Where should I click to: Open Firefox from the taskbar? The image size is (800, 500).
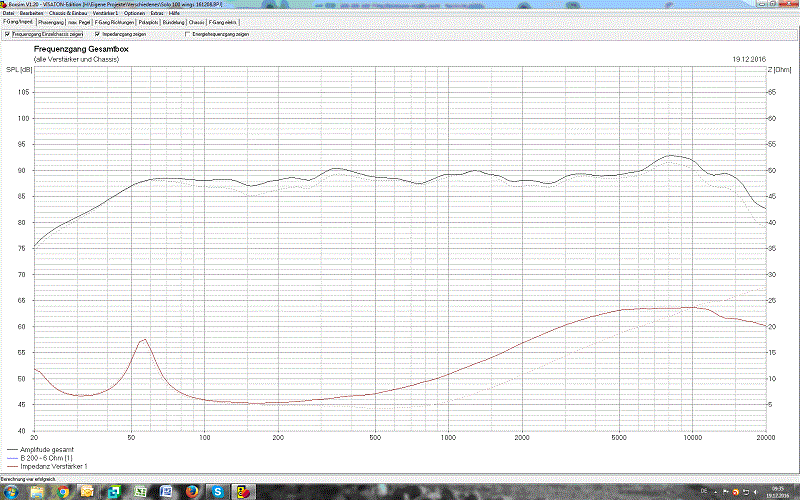click(x=192, y=491)
